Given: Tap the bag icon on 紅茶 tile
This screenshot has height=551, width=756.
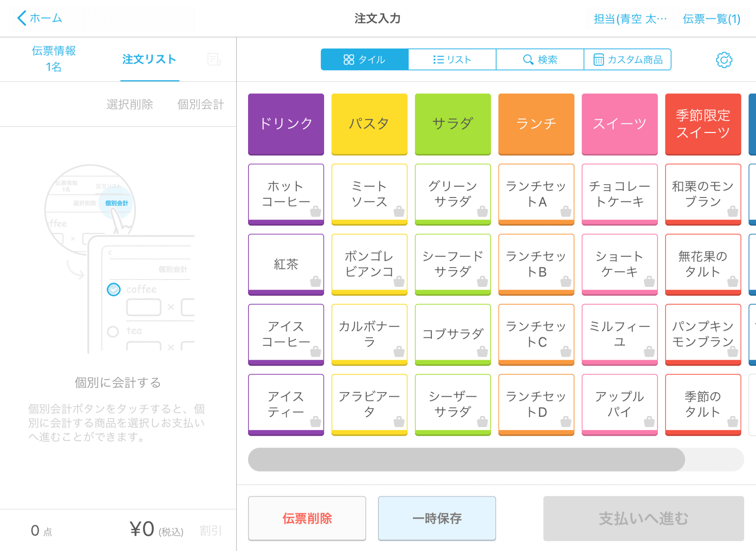Looking at the screenshot, I should [315, 281].
